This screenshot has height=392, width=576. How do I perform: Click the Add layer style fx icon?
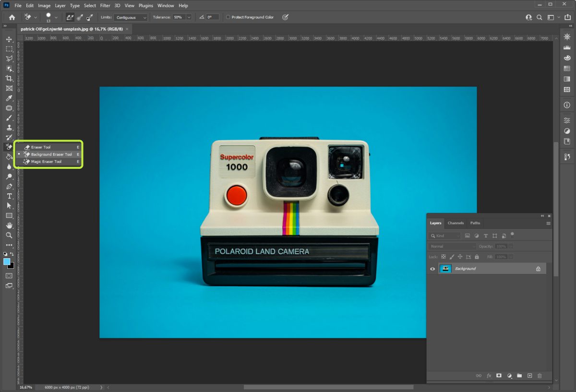tap(489, 376)
